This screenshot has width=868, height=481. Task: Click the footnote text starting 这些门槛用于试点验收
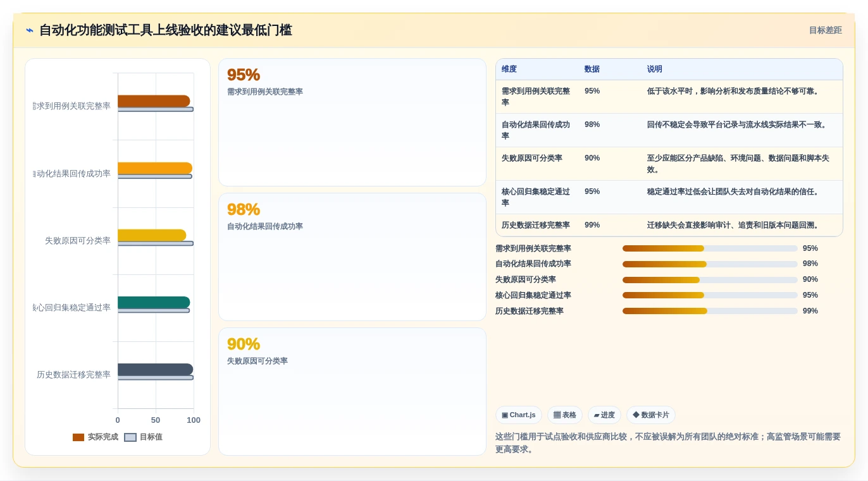668,443
